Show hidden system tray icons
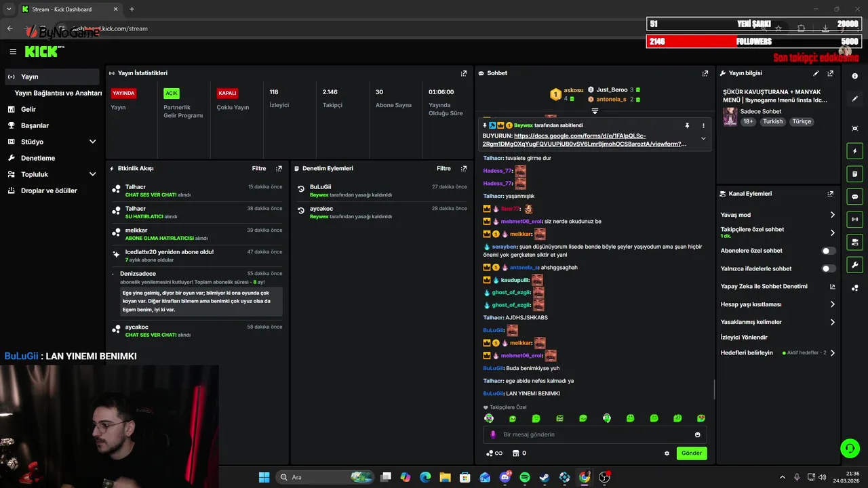Screen dimensions: 868x488 click(782, 477)
